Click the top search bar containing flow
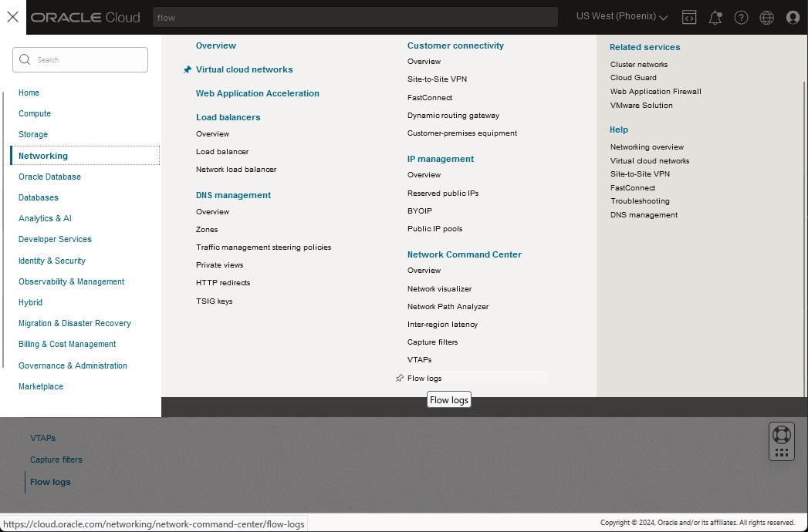The image size is (808, 532). point(355,18)
